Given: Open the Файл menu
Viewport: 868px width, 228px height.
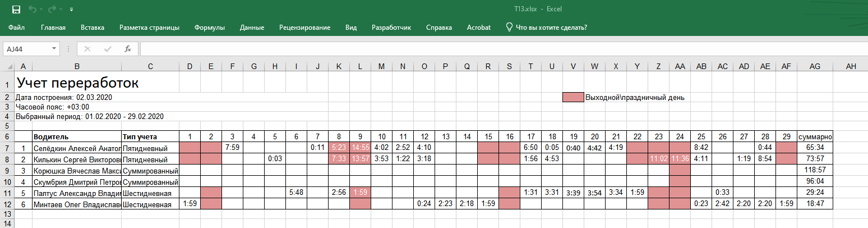Looking at the screenshot, I should [17, 27].
